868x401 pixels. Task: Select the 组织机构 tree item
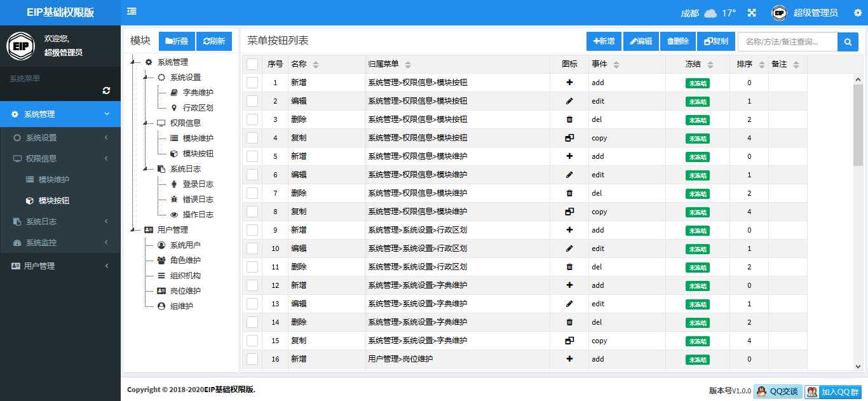pos(185,276)
